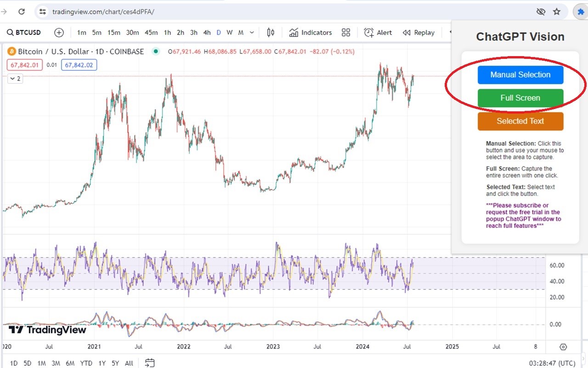
Task: Click the 20.00 RSI scale value
Action: pyautogui.click(x=557, y=297)
